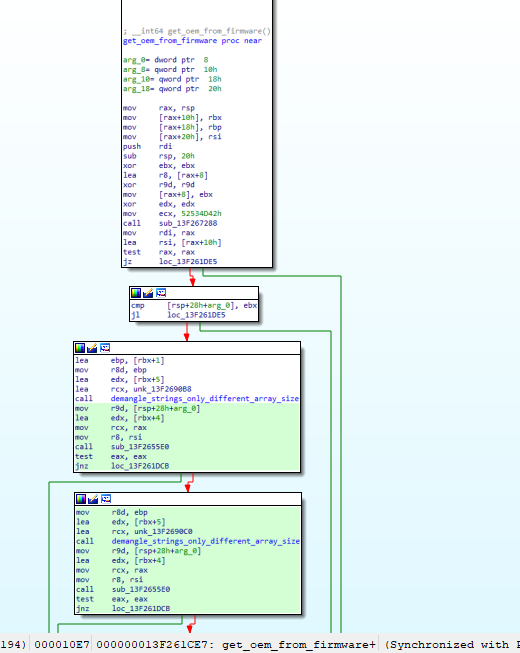Click the first demangle_strings_only_different_array_size call

coord(204,399)
